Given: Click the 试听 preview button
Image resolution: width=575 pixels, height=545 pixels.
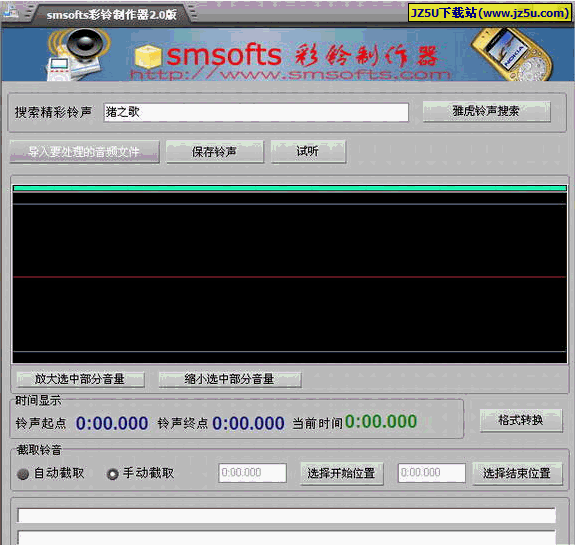Looking at the screenshot, I should (x=308, y=151).
